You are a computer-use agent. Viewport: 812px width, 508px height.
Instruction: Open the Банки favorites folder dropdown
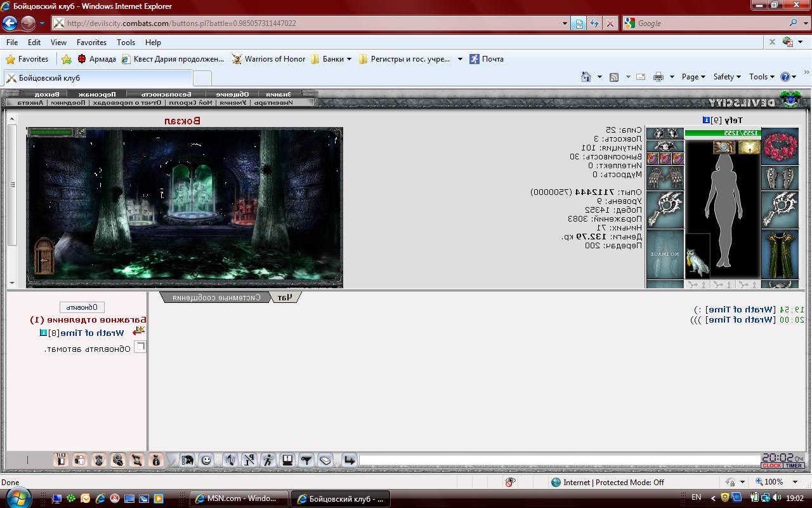tap(331, 59)
